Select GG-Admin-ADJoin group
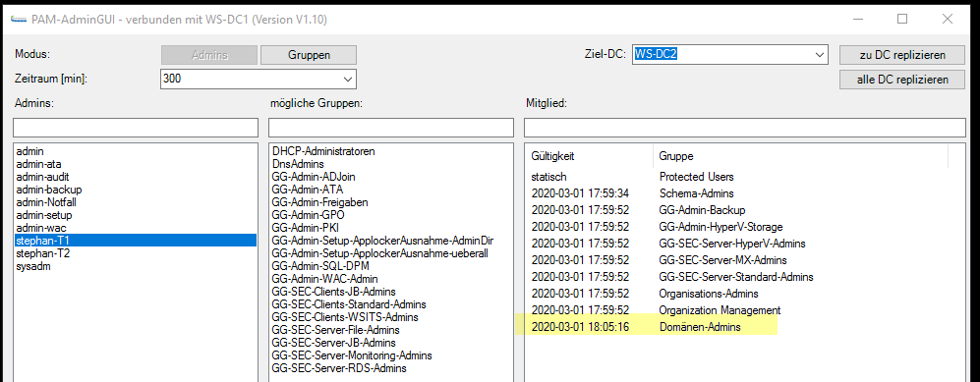 pyautogui.click(x=391, y=177)
